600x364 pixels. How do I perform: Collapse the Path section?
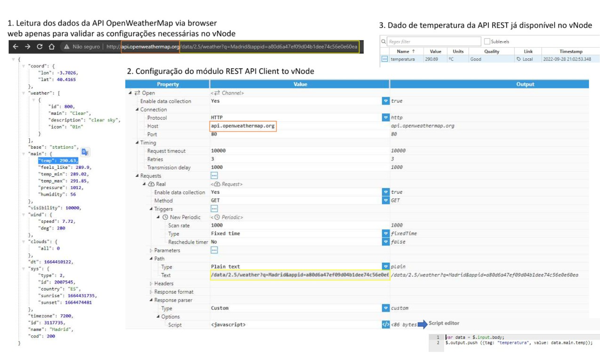click(151, 259)
